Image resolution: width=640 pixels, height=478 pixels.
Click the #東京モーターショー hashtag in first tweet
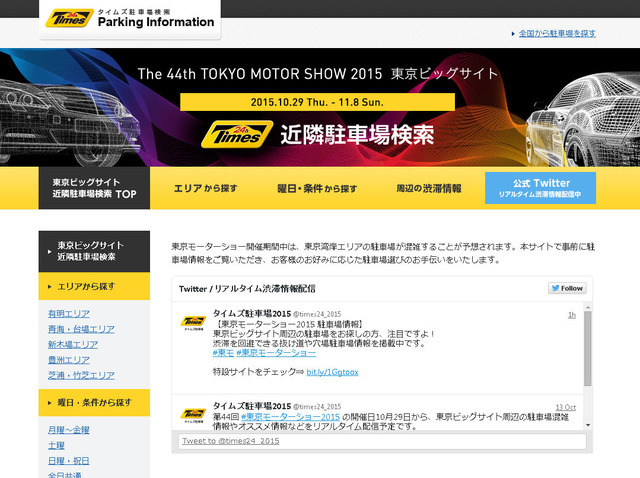tap(276, 353)
